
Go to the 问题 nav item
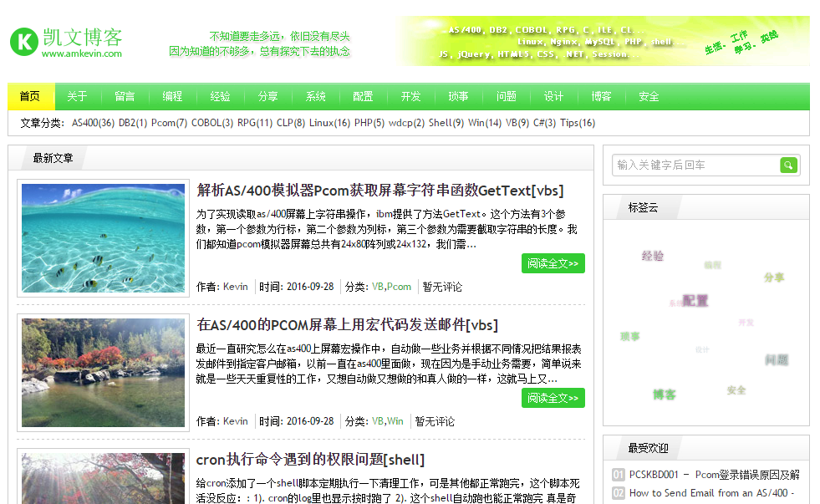(507, 96)
